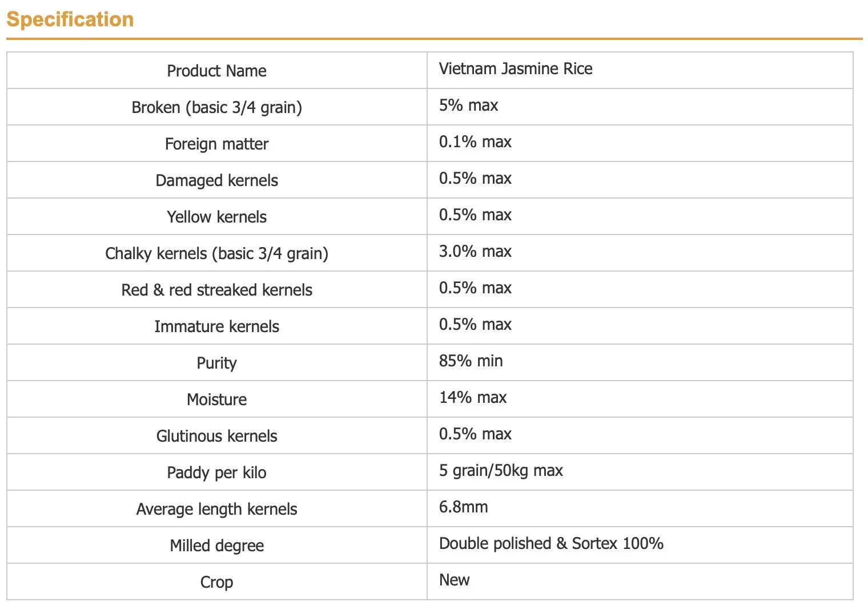Select the 85% min purity value
The image size is (868, 610).
[471, 361]
